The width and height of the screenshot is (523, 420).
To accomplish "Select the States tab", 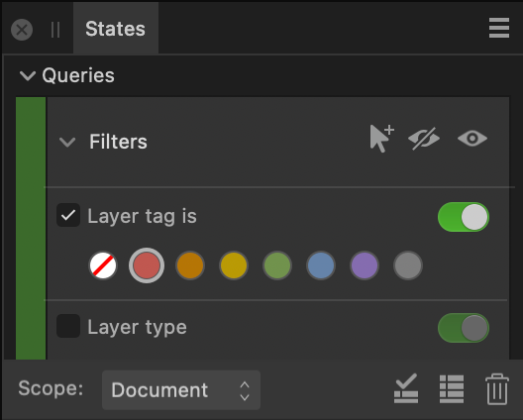I will point(116,29).
